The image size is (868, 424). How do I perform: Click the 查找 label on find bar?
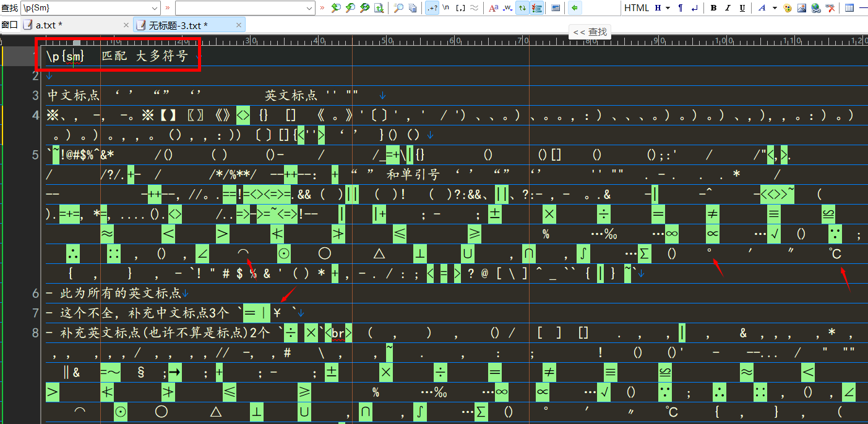[9, 8]
